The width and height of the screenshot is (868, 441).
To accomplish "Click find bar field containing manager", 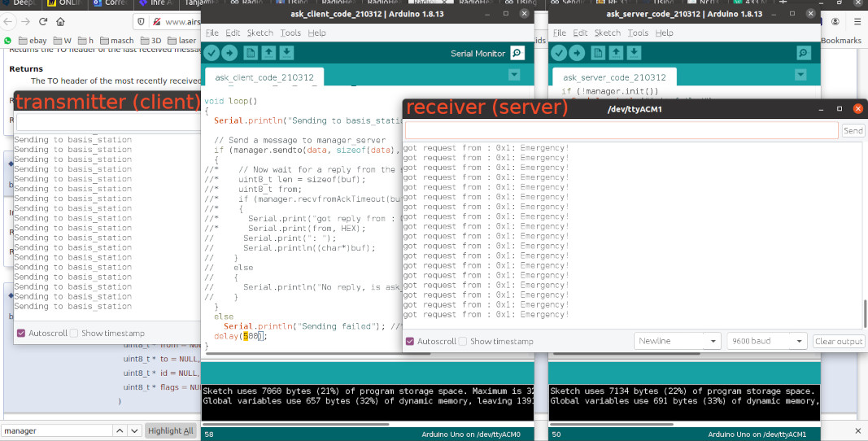I will (56, 430).
